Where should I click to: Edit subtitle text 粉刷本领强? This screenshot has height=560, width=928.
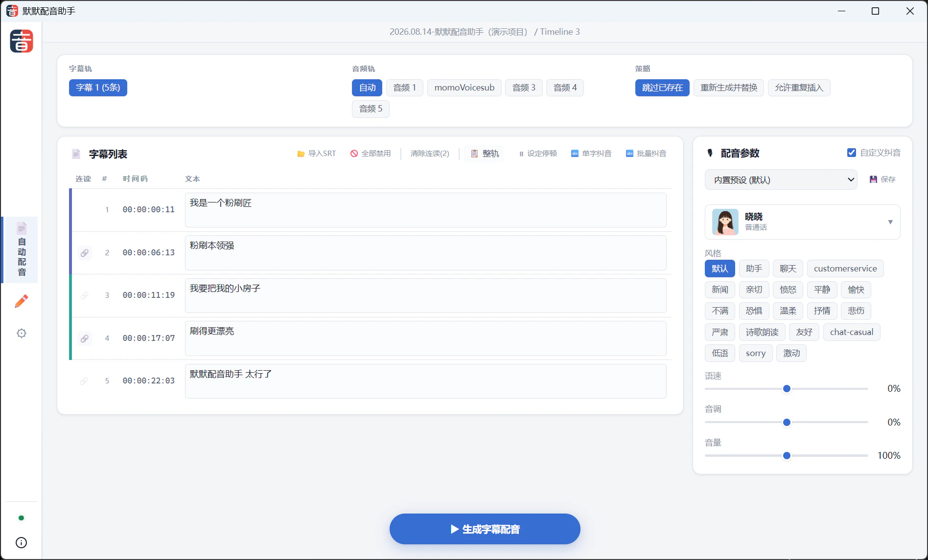tap(425, 253)
